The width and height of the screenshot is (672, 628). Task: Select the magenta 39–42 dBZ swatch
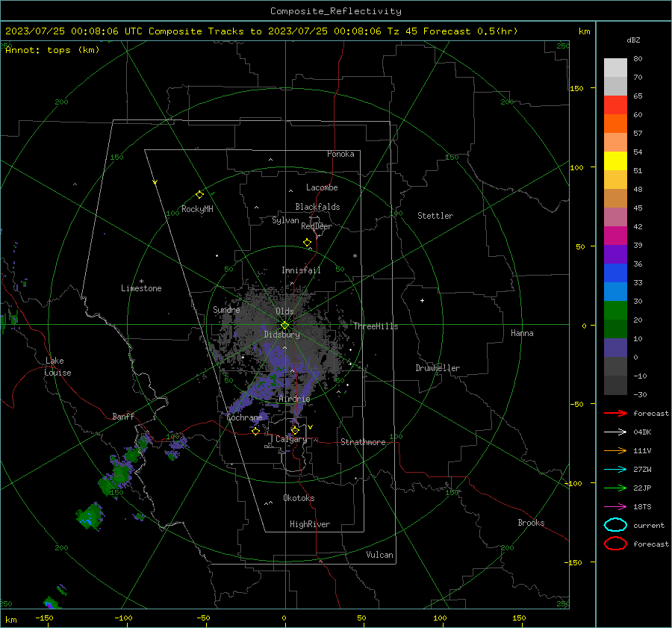(x=615, y=236)
